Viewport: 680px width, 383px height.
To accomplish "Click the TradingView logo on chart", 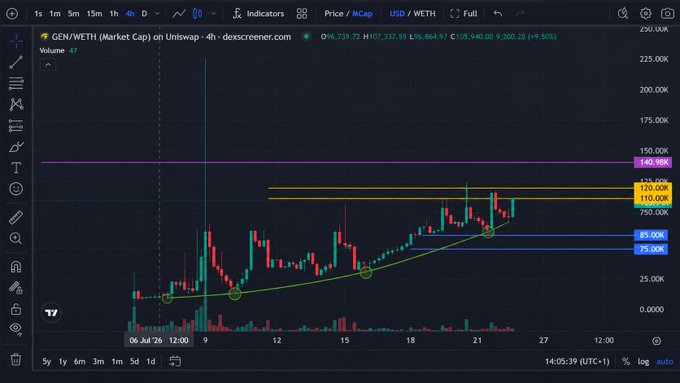I will [51, 313].
